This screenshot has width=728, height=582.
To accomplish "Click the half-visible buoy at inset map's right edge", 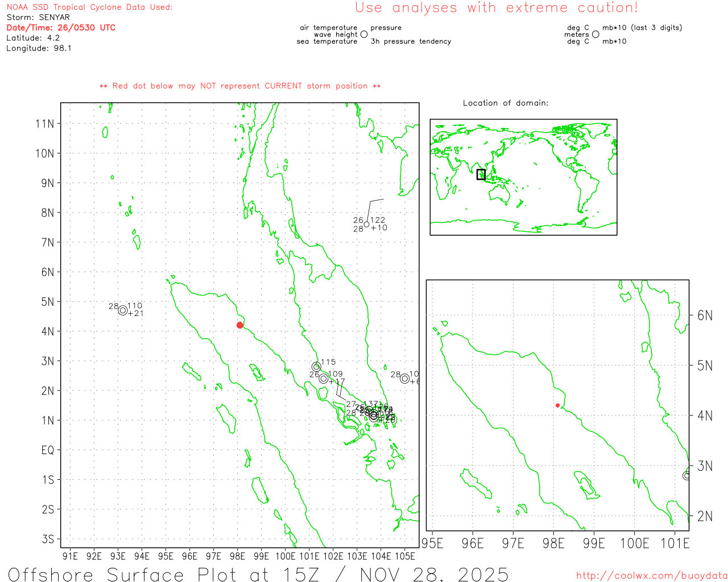I will tap(686, 475).
